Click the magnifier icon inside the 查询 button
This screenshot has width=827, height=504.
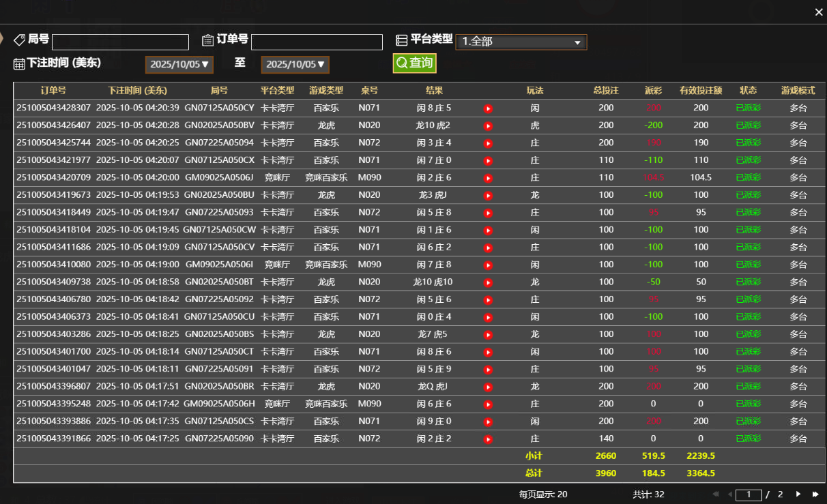tap(402, 62)
